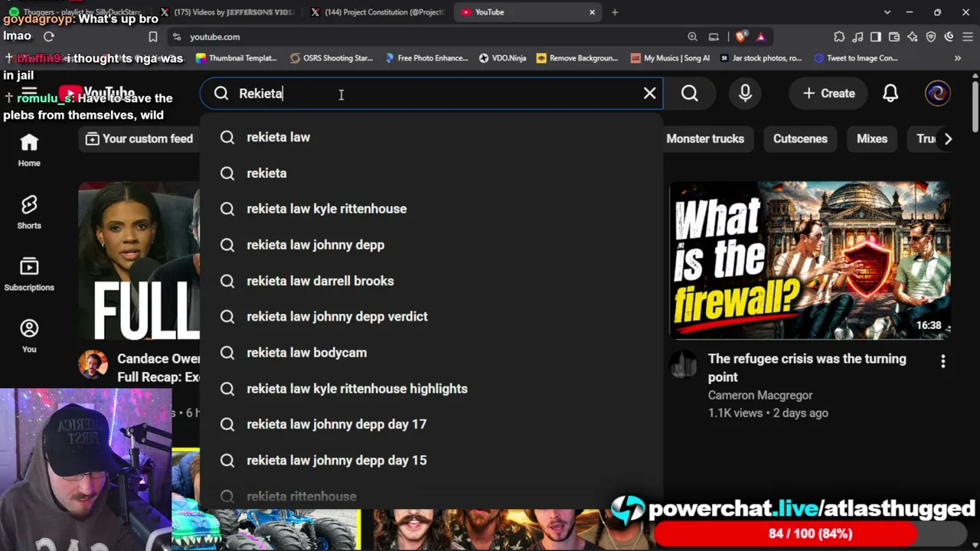The width and height of the screenshot is (980, 551).
Task: Click the crescent moon toolbar icon
Action: click(949, 37)
